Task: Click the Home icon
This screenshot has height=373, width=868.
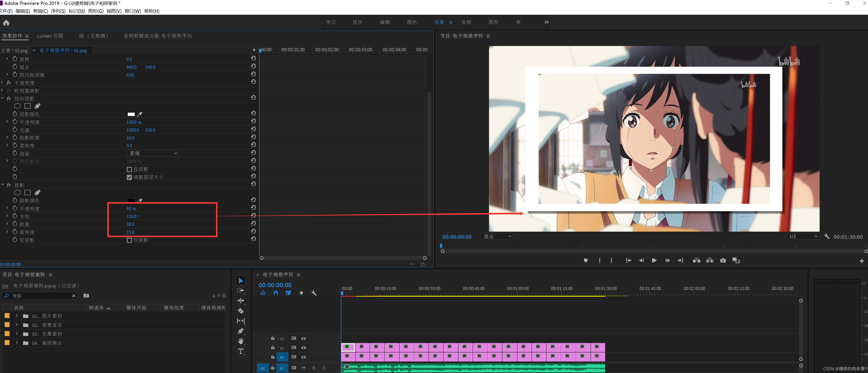Action: [6, 23]
